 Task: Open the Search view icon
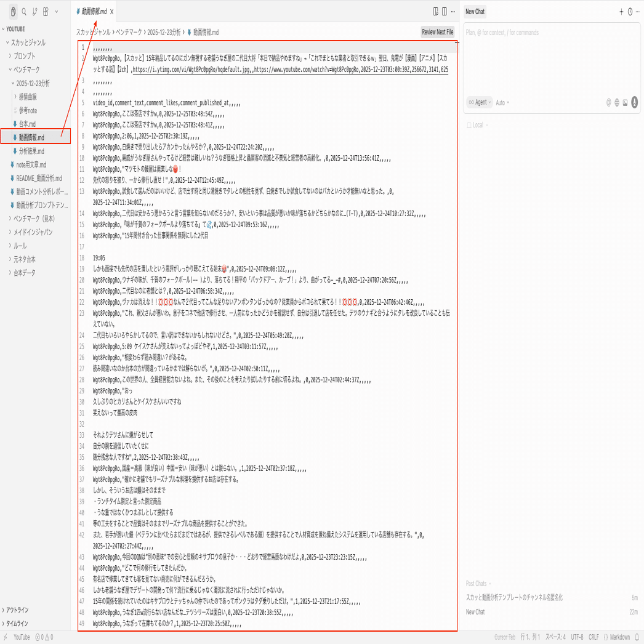[x=24, y=12]
